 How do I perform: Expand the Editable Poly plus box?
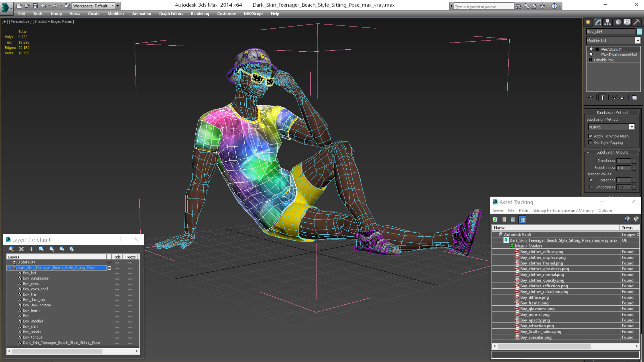(x=590, y=60)
